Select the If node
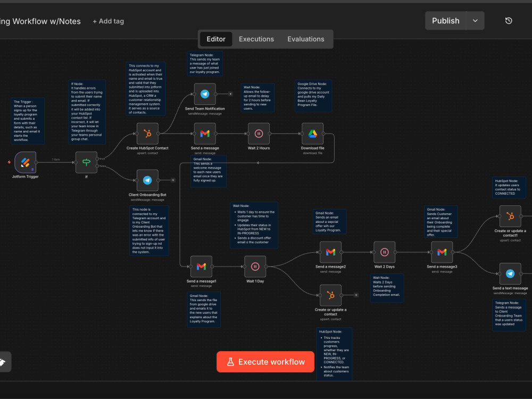 pos(86,162)
